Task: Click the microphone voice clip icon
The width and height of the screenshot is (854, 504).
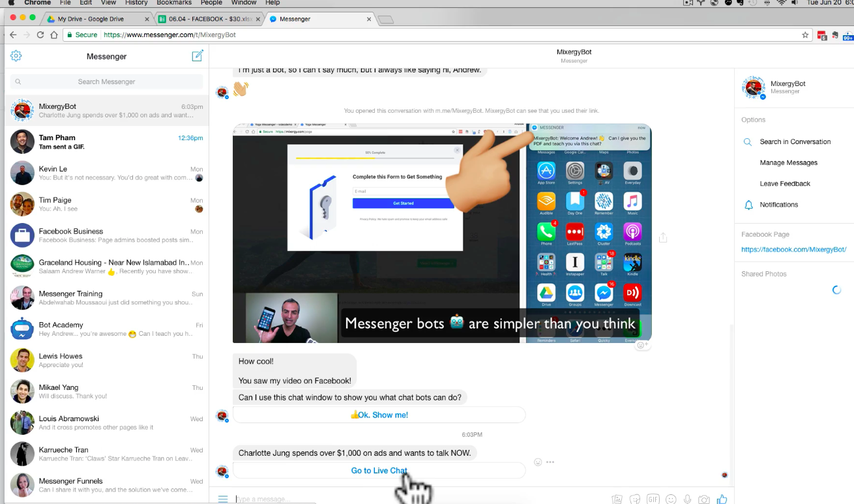Action: click(x=687, y=499)
